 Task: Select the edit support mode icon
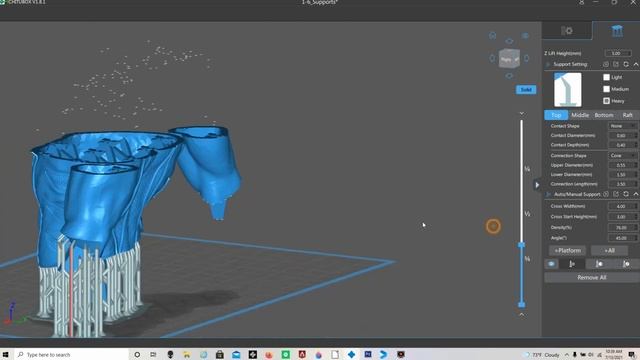(599, 264)
